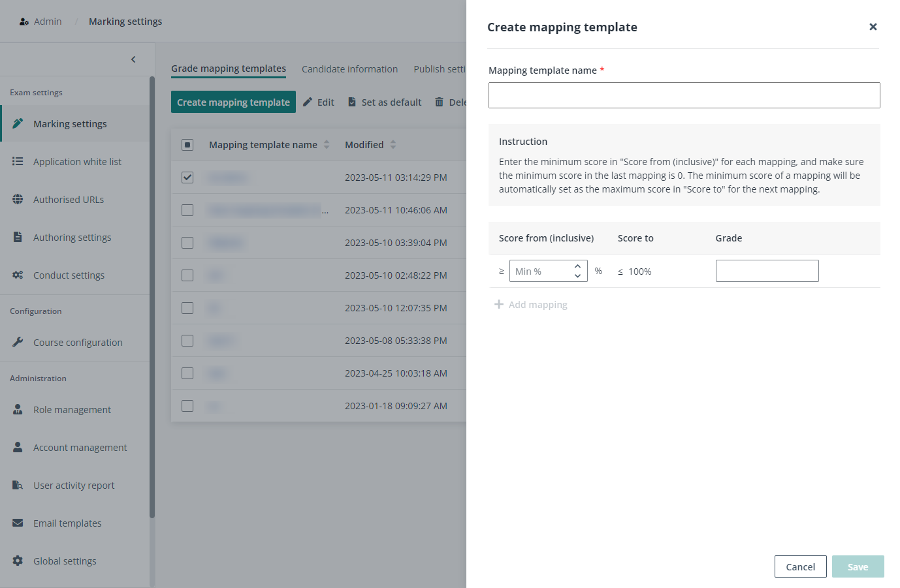Click the Email templates envelope icon
This screenshot has width=900, height=588.
(18, 523)
